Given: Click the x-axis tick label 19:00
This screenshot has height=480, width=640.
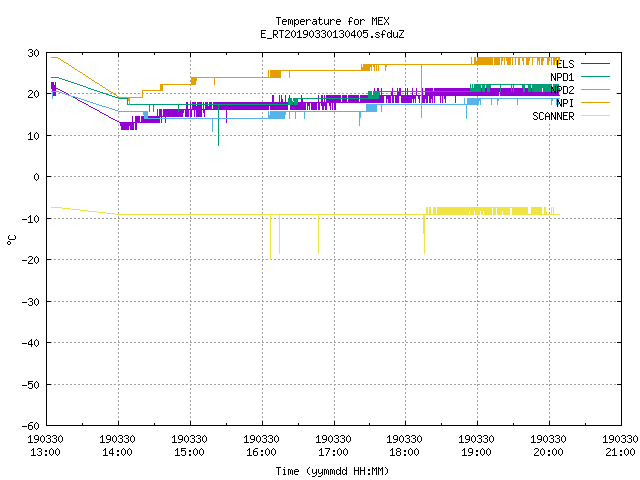Looking at the screenshot, I should tap(476, 452).
